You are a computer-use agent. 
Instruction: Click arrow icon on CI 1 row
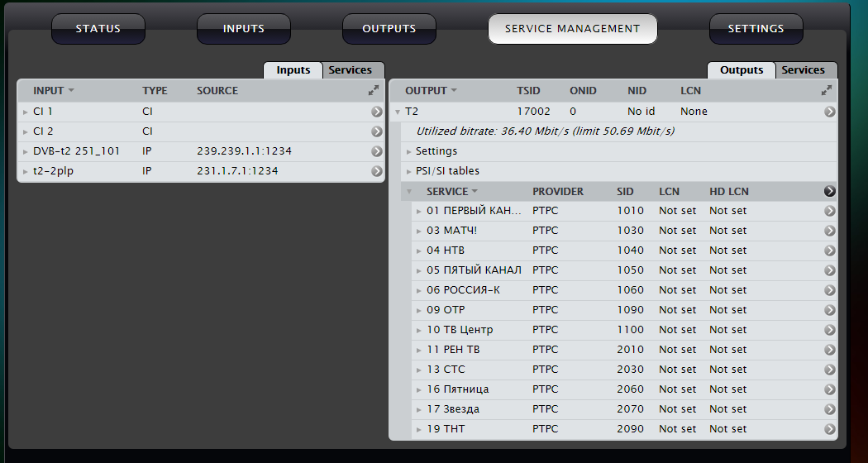click(x=377, y=112)
